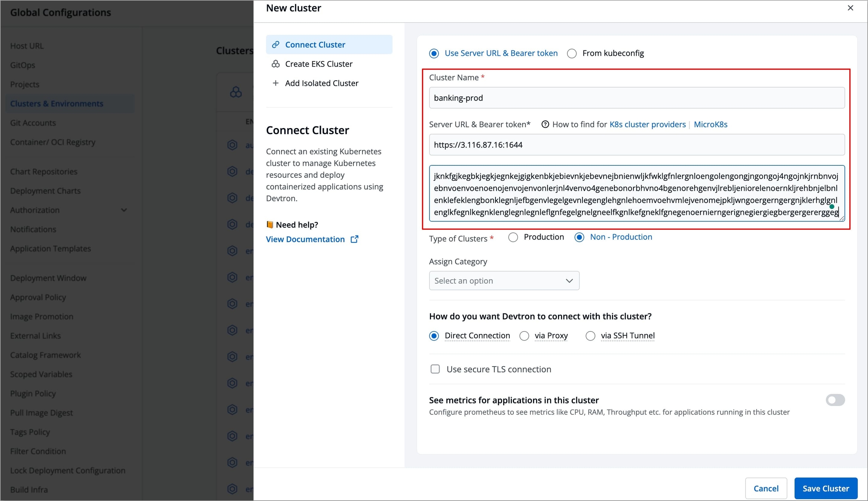Click the Need help book icon
This screenshot has height=501, width=868.
pyautogui.click(x=270, y=225)
